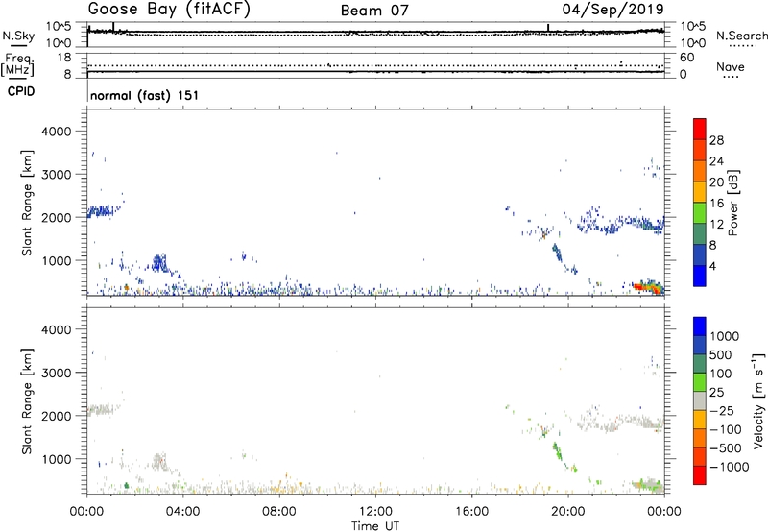768x532 pixels.
Task: Click the '18' frequency axis label
Action: pyautogui.click(x=64, y=58)
